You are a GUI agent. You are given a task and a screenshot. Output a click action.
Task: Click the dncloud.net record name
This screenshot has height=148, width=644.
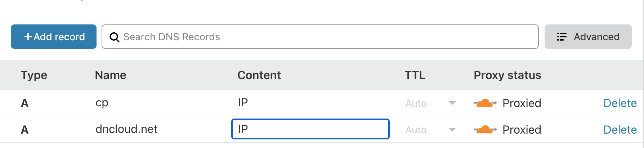(x=126, y=129)
